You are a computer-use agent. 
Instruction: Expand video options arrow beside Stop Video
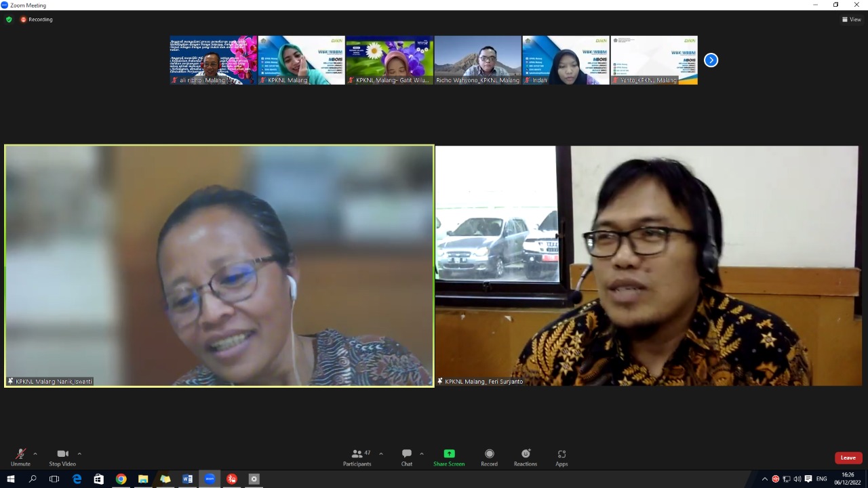pos(79,454)
